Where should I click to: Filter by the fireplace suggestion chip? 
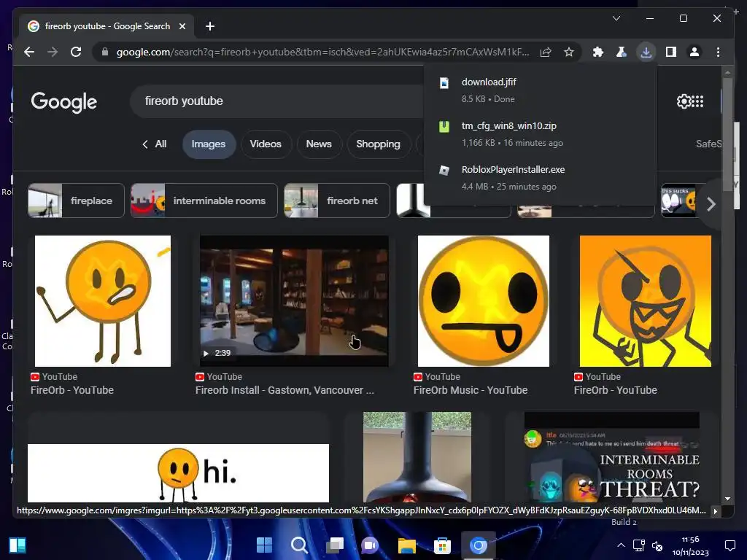coord(76,201)
